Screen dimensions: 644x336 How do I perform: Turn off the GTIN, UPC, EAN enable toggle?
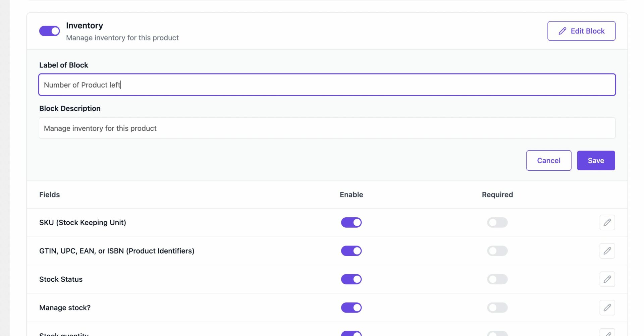(351, 250)
